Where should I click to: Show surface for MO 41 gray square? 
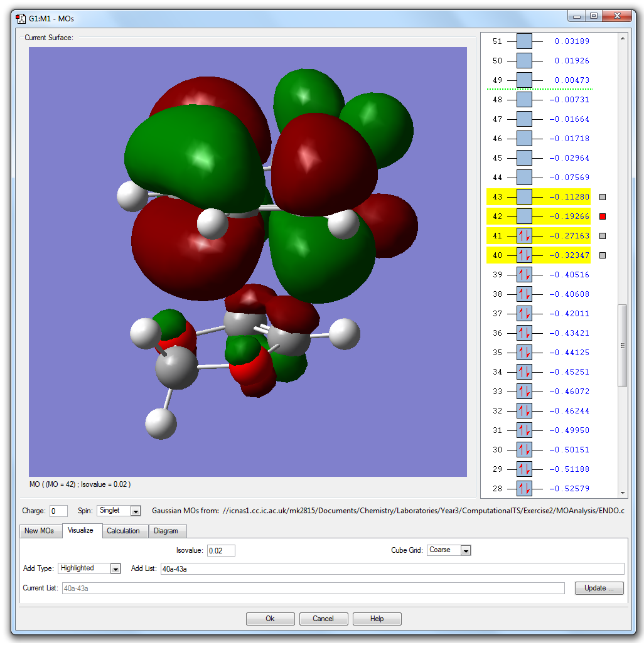point(603,236)
